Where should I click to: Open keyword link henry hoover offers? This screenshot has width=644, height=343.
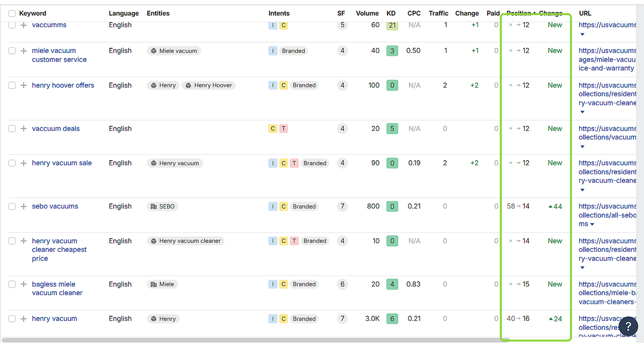point(63,86)
